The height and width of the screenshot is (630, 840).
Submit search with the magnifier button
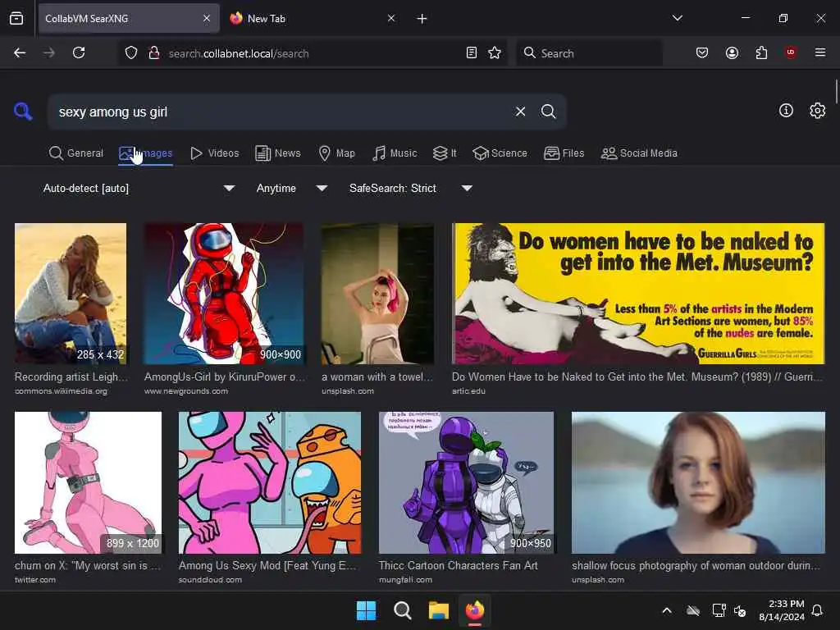[548, 112]
